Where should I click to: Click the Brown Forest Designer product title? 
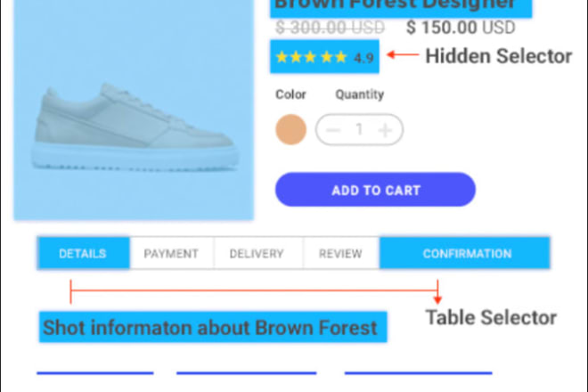[395, 4]
